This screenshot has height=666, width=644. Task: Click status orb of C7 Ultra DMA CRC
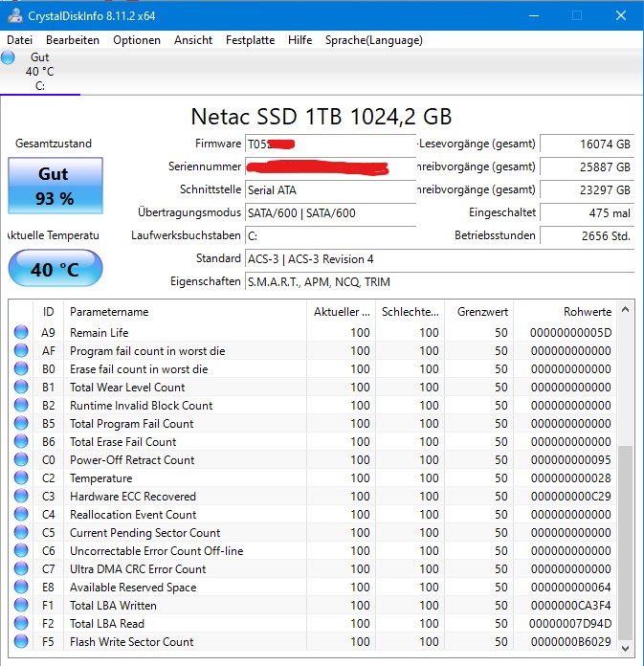point(21,568)
